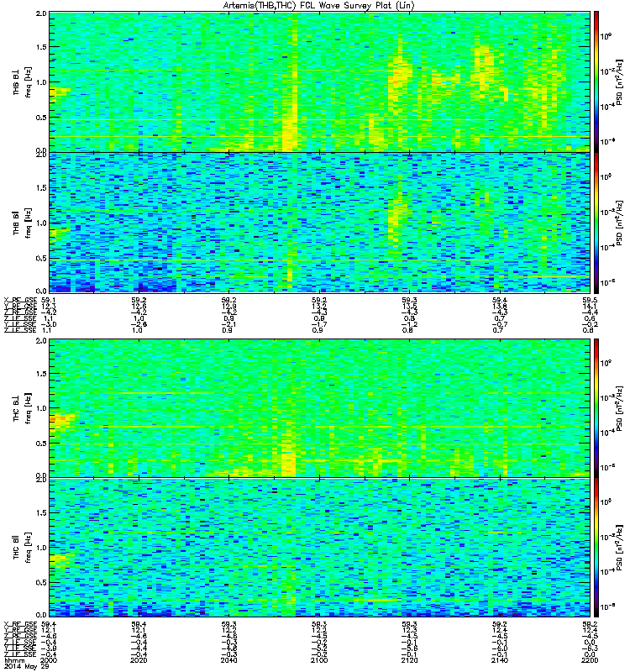The width and height of the screenshot is (630, 672).
Task: Click the THB B-perpendicular panel color bar
Action: [596, 81]
